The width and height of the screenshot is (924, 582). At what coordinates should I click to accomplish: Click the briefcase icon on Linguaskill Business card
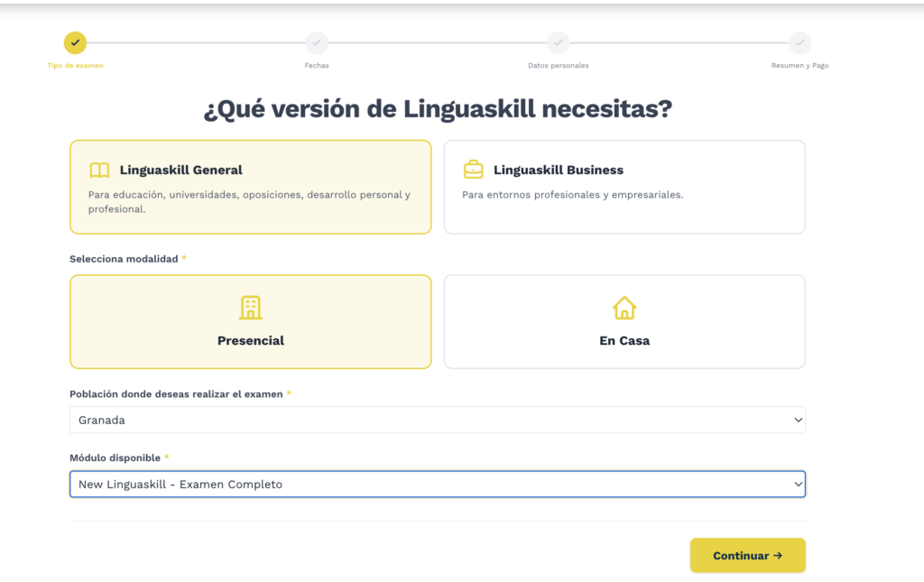(474, 170)
